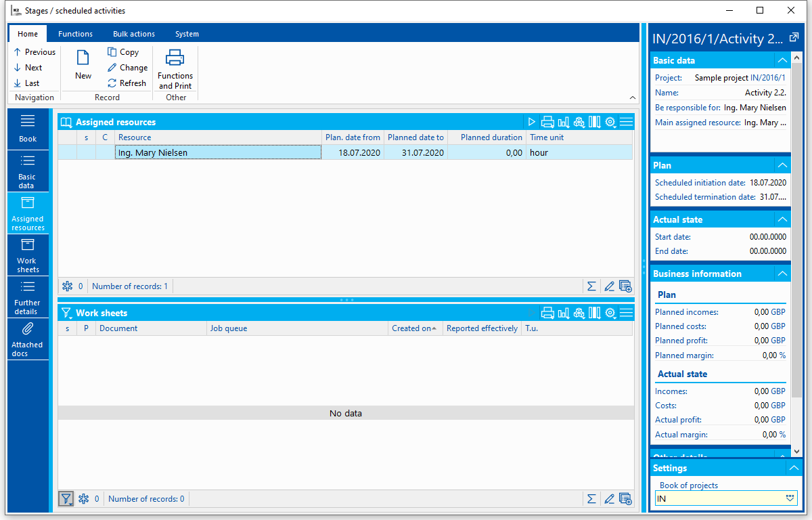This screenshot has width=812, height=520.
Task: Click add-record icon in Assigned resources footer
Action: point(625,286)
